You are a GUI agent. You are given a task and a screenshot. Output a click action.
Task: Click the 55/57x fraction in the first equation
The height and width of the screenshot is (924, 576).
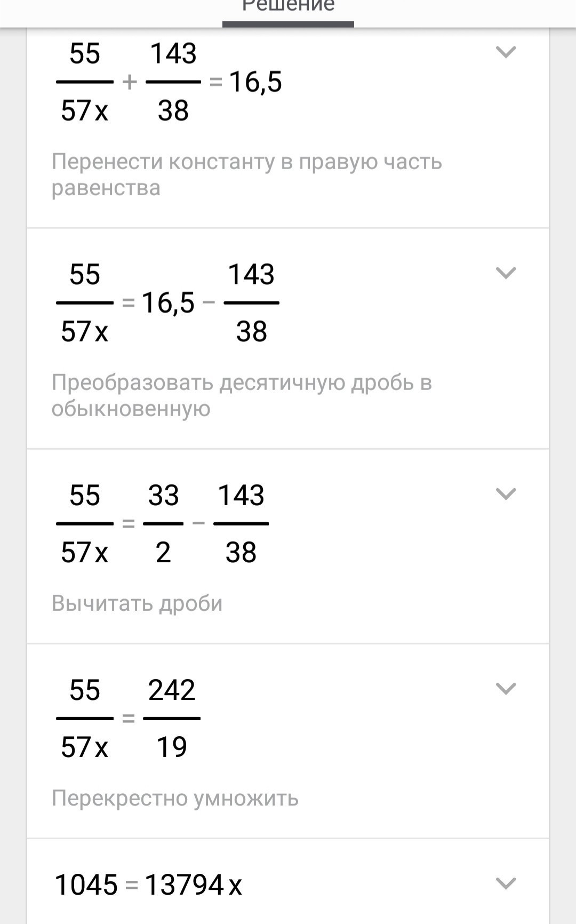point(85,82)
